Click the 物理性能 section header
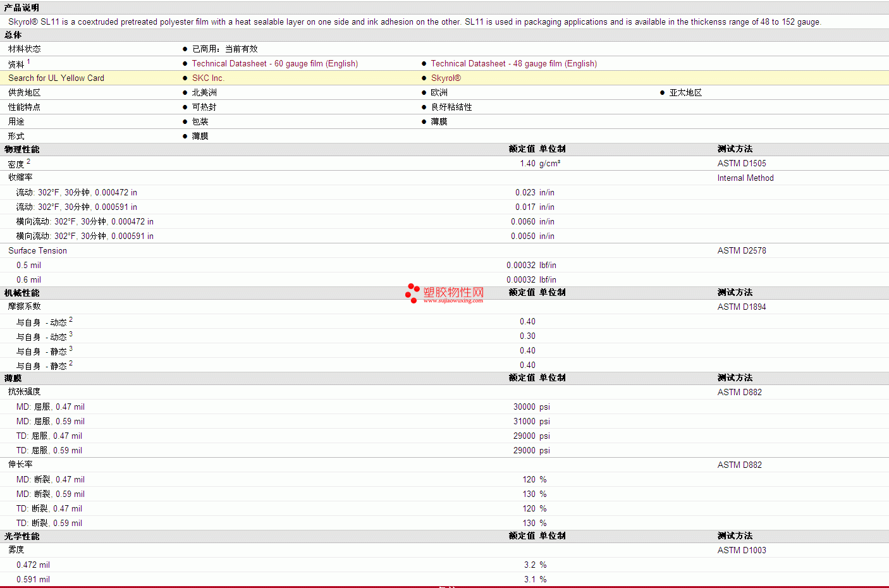This screenshot has width=889, height=588. (x=21, y=149)
